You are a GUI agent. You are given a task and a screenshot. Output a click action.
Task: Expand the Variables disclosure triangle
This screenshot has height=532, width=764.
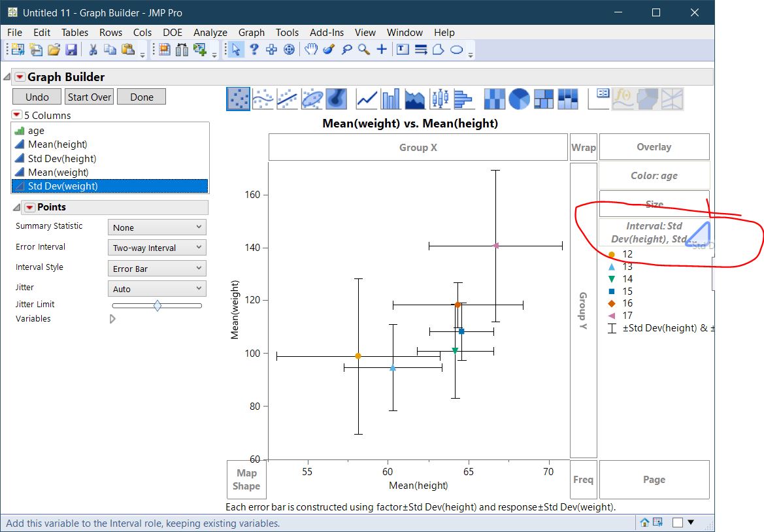tap(112, 319)
